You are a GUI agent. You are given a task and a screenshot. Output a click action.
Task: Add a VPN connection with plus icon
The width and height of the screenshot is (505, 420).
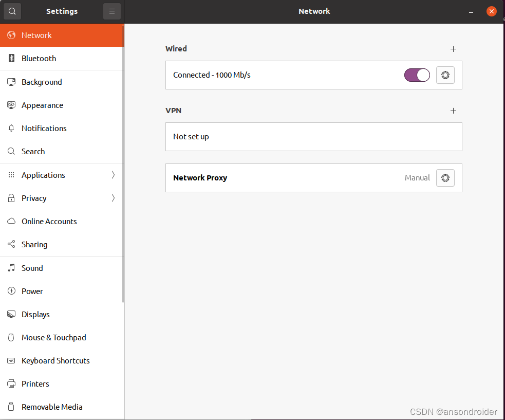click(453, 111)
